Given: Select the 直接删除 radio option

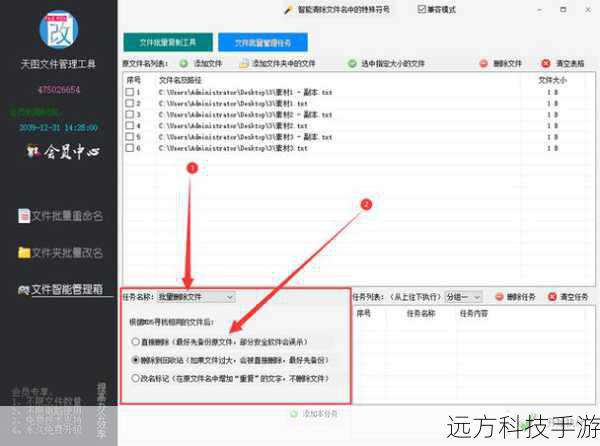Looking at the screenshot, I should point(135,342).
